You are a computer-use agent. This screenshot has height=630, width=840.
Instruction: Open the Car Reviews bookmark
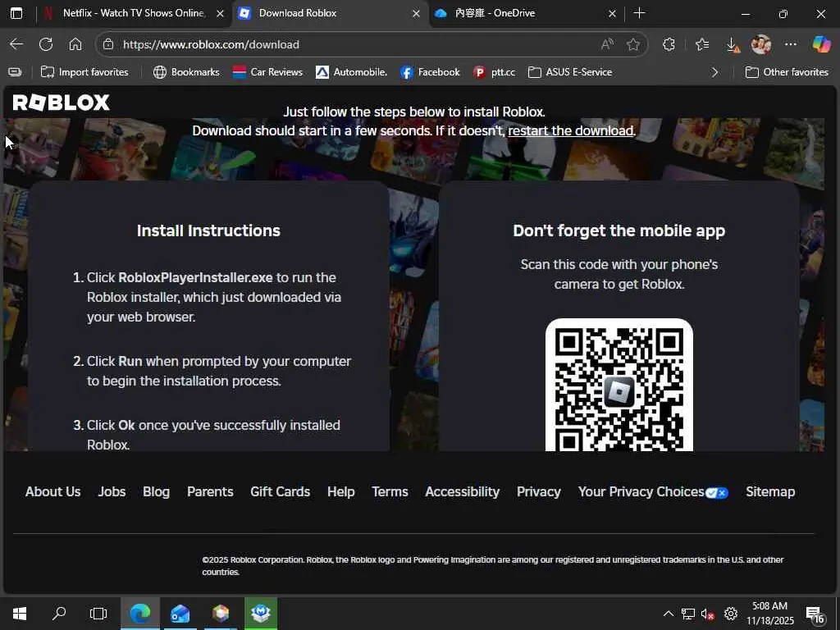pyautogui.click(x=268, y=72)
